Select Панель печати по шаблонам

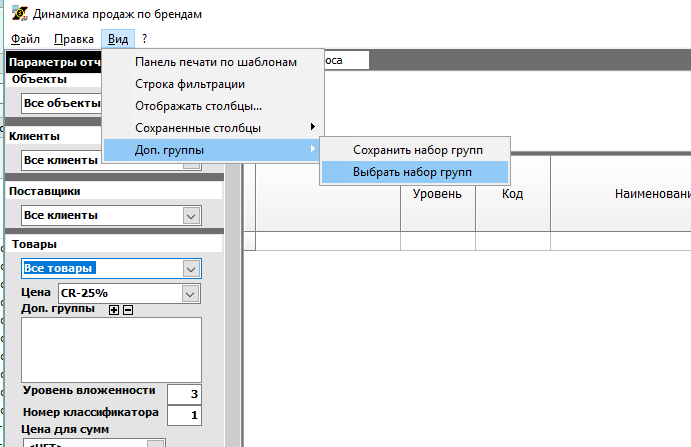212,62
